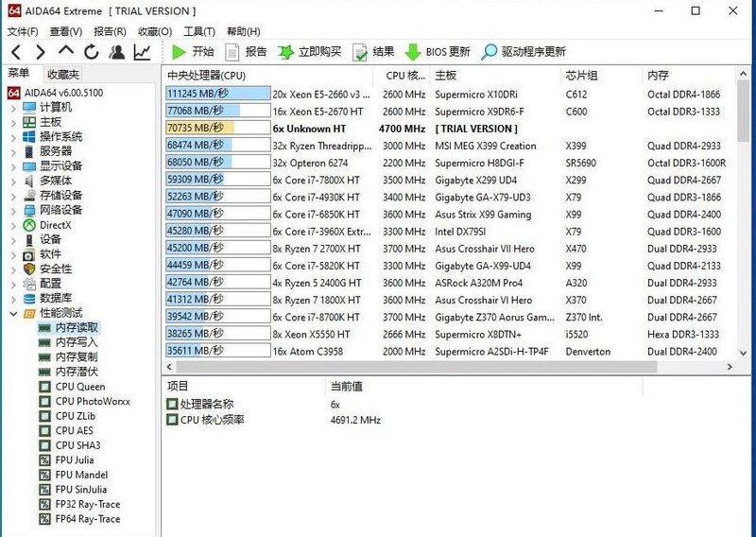Select CPU Queen benchmark
Screen dimensions: 756x537
click(x=72, y=387)
